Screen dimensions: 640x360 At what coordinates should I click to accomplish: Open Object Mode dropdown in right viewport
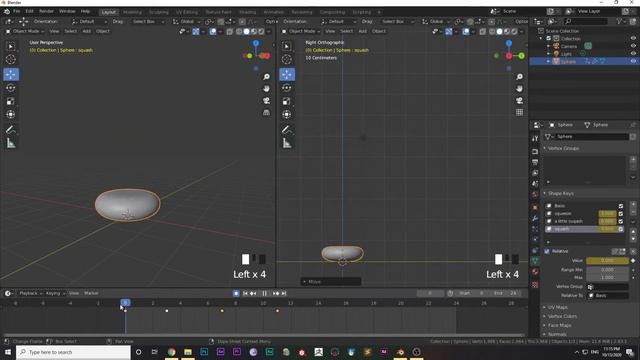pyautogui.click(x=301, y=31)
